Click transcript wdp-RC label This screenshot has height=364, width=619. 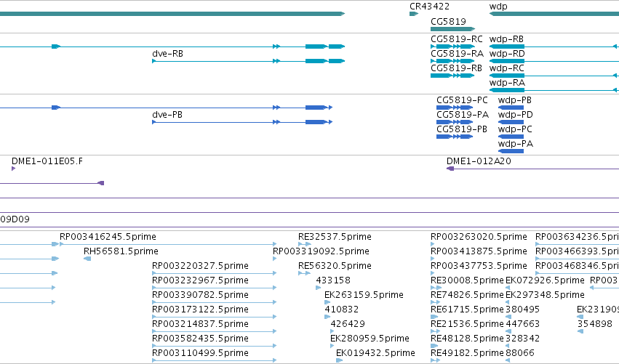[506, 68]
